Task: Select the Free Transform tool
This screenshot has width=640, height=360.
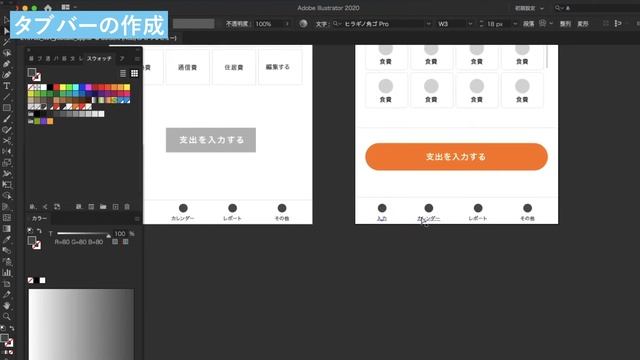Action: point(7,184)
